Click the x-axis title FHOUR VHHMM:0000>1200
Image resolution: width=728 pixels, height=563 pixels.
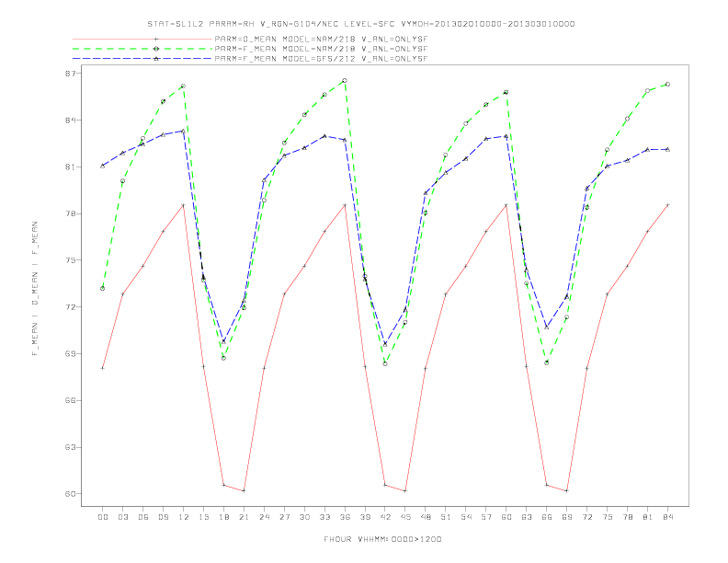point(382,539)
